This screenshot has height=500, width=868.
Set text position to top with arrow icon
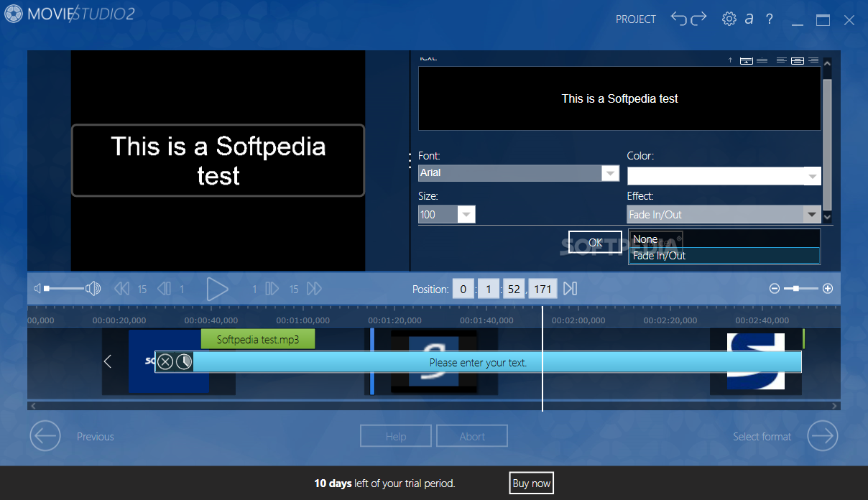tap(731, 60)
